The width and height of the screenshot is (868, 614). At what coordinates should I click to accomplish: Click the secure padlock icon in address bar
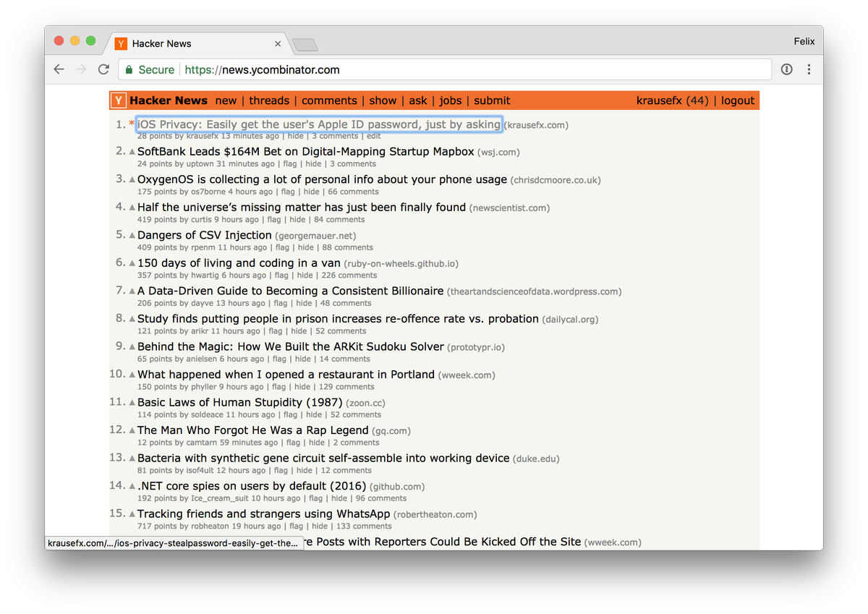point(129,69)
